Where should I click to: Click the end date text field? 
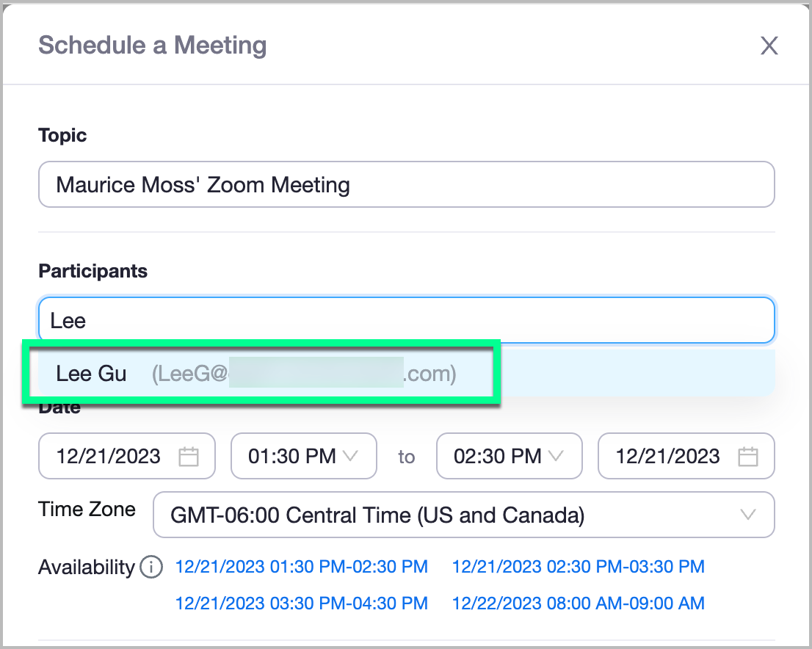point(667,457)
